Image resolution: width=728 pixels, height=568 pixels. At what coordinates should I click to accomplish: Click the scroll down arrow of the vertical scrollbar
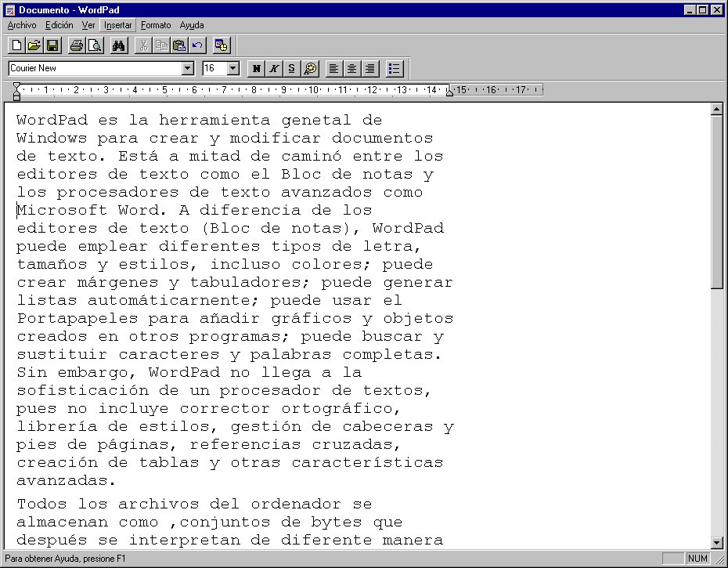pos(716,542)
